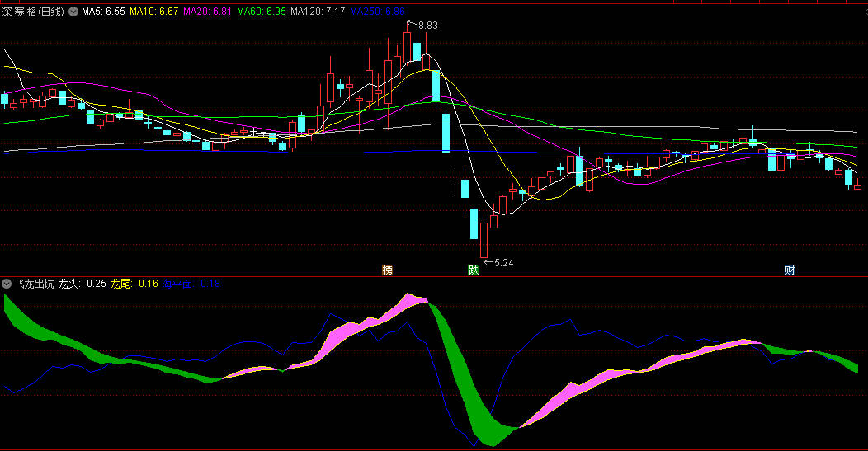The height and width of the screenshot is (451, 868).
Task: Select the 深赛格(日线) chart title
Action: pyautogui.click(x=33, y=12)
